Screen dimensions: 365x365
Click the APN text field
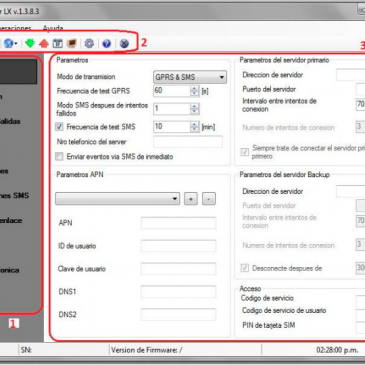(178, 223)
